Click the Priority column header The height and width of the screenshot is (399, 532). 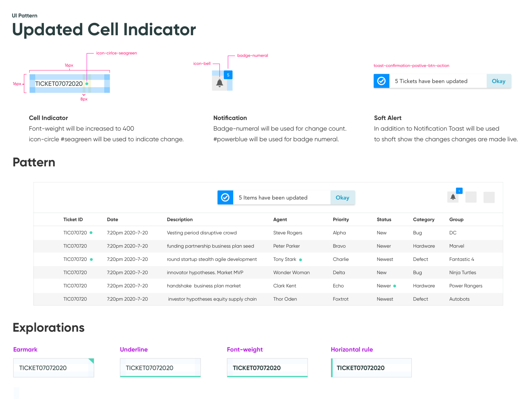(341, 219)
